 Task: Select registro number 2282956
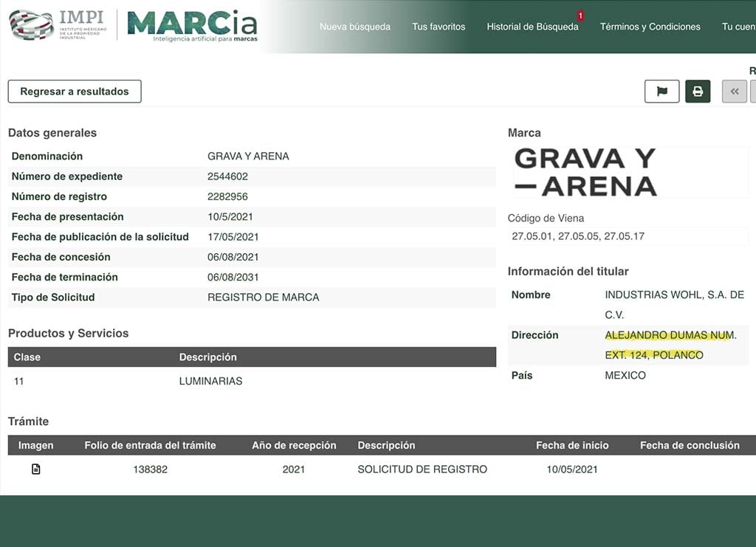tap(227, 196)
